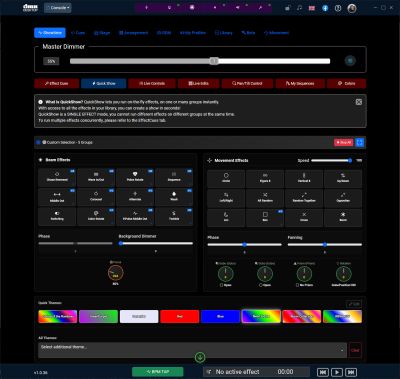Select the Circle movement effect
Viewport: 400px width, 379px height.
point(226,179)
